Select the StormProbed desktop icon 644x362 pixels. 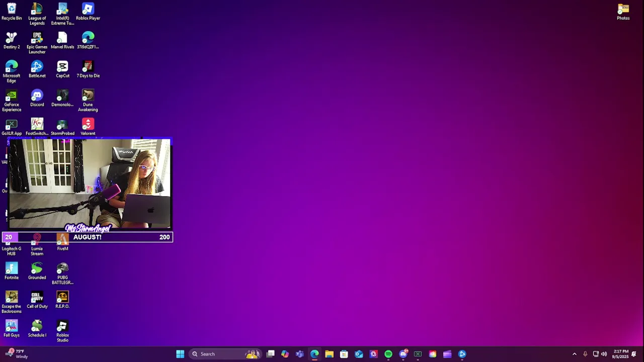[62, 127]
